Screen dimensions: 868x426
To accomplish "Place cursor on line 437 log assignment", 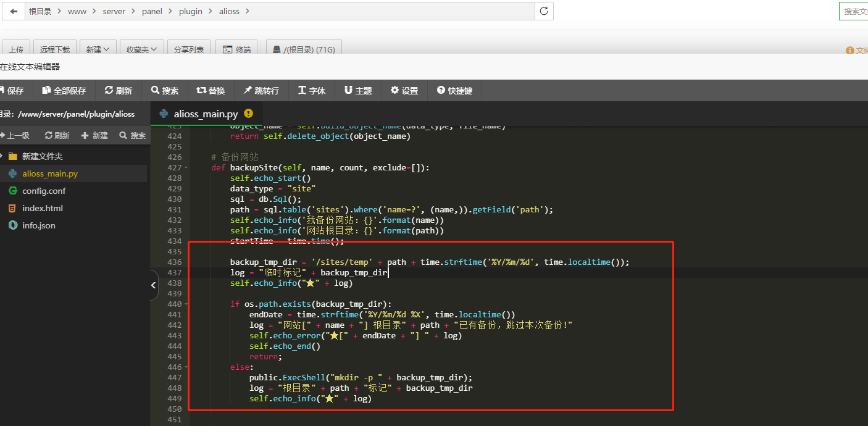I will [x=309, y=272].
